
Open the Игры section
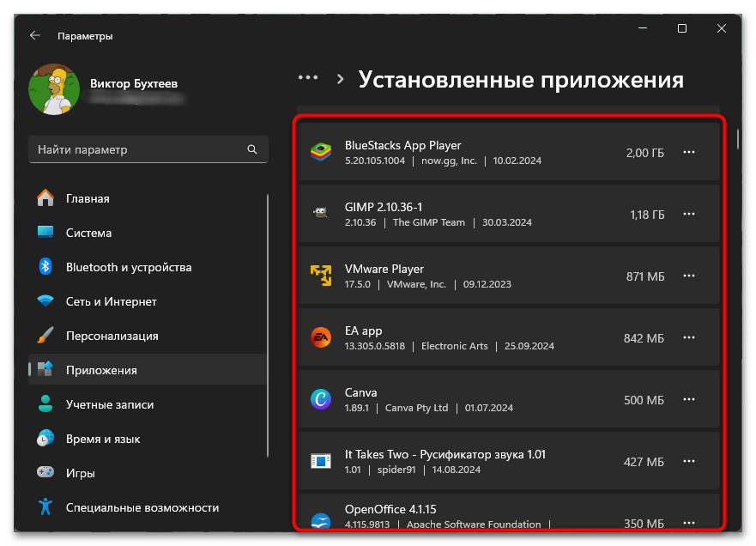(148, 472)
